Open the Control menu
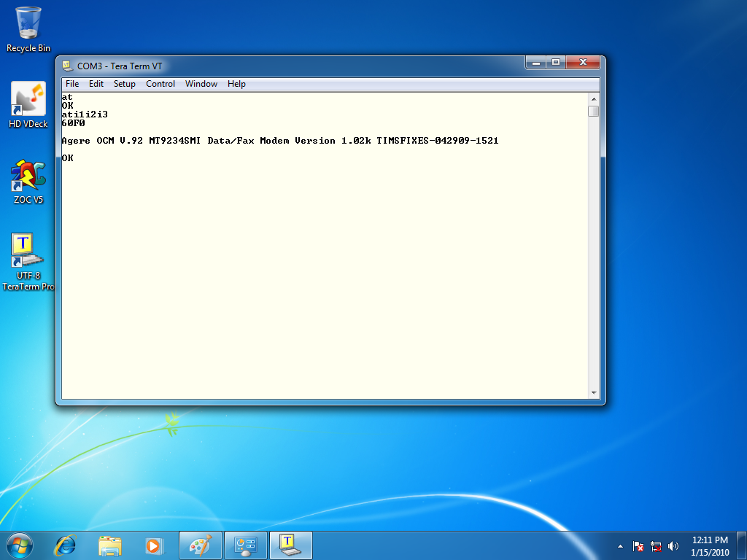Viewport: 747px width, 560px height. (x=160, y=84)
